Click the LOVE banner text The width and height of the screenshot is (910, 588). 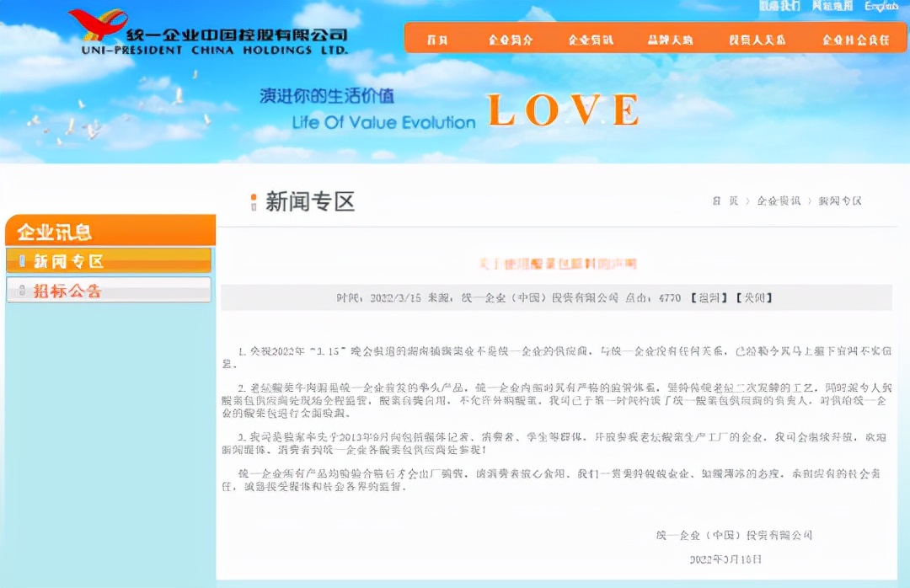(564, 110)
